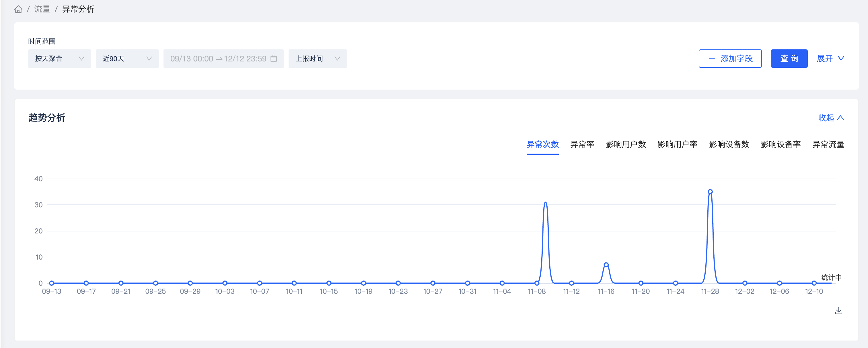Click the 展开 chevron down icon
The width and height of the screenshot is (868, 348).
[841, 58]
